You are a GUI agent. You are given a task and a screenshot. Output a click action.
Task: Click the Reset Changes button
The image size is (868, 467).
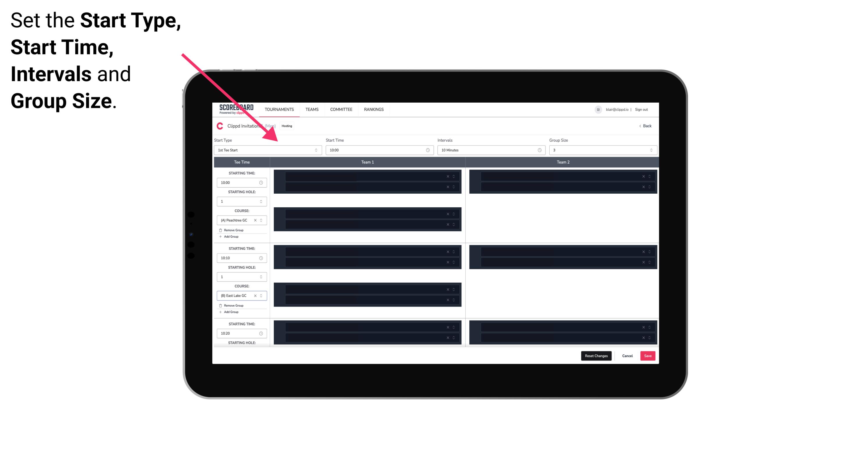(x=597, y=355)
